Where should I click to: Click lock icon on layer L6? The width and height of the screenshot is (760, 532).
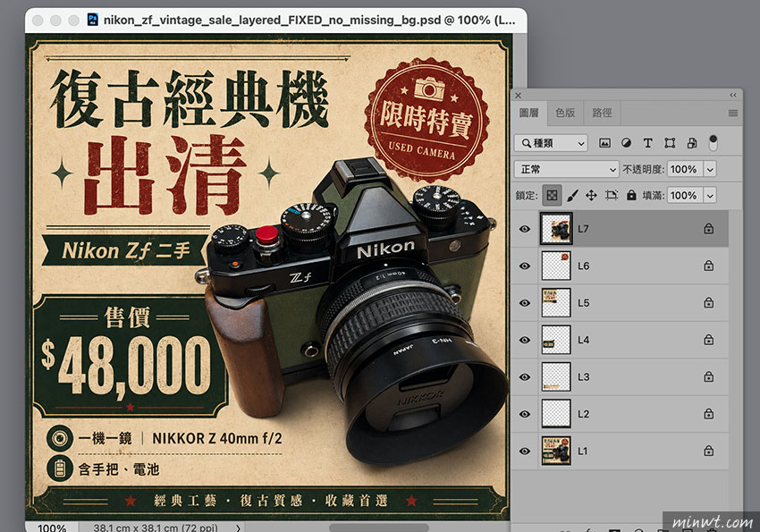709,266
